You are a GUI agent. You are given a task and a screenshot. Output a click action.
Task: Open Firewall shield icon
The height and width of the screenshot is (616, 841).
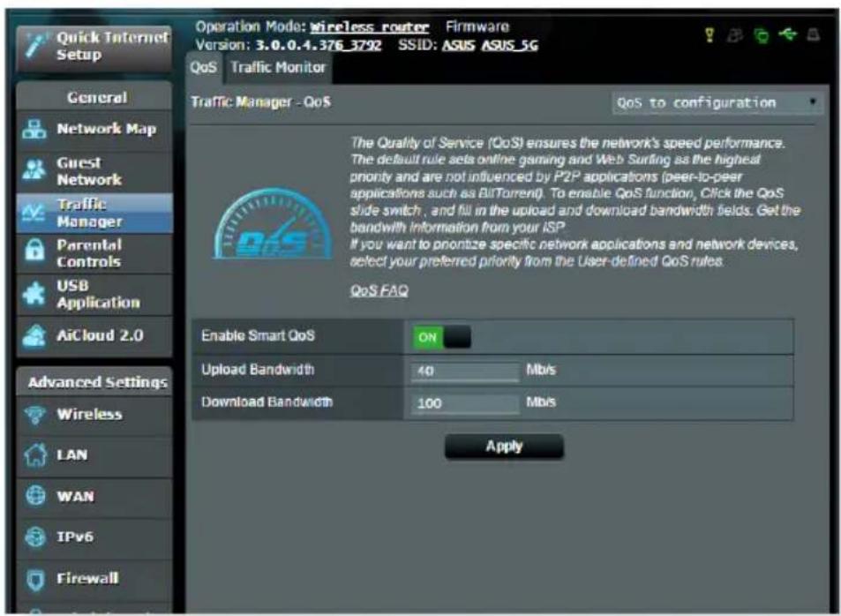click(35, 580)
